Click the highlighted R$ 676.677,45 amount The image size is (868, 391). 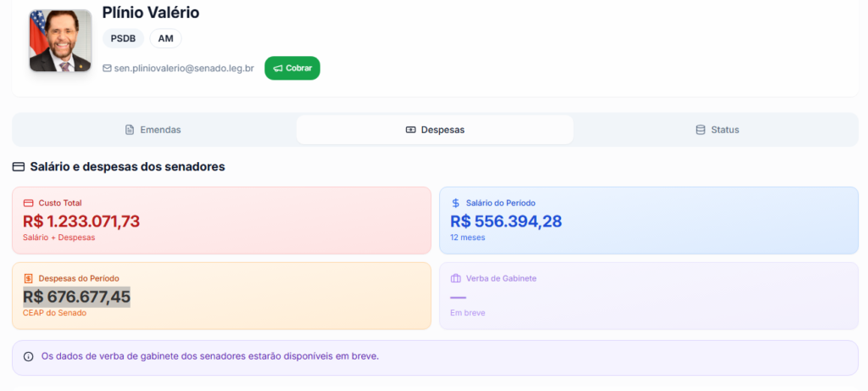point(76,297)
